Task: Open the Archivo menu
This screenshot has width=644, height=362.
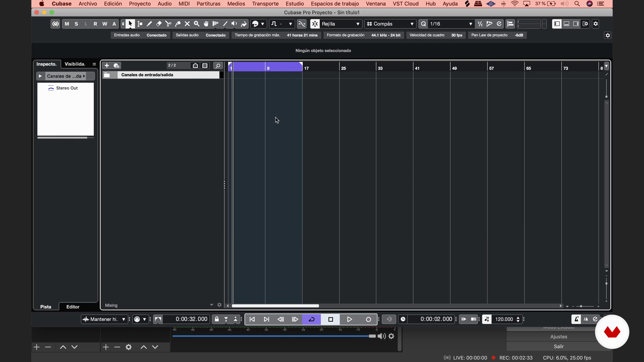Action: [88, 4]
